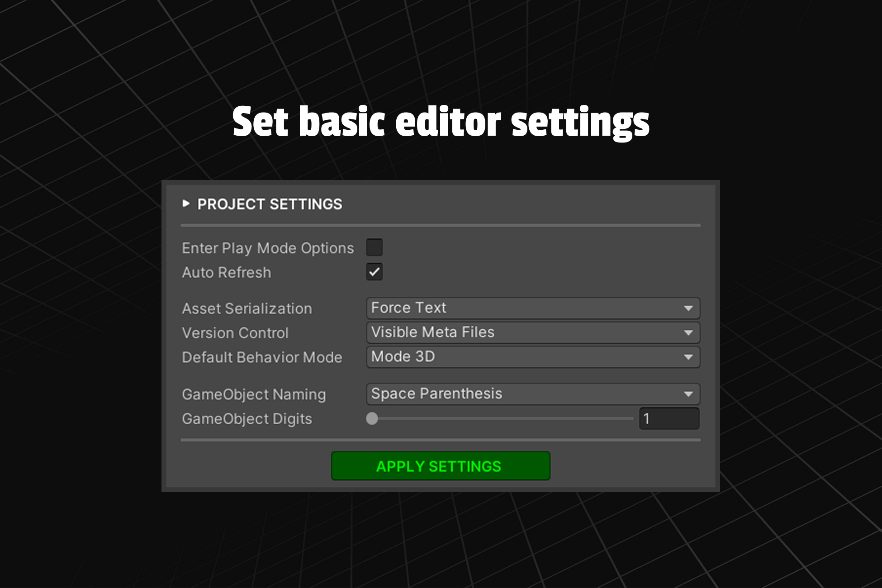Click the GameObject Digits label
The width and height of the screenshot is (882, 588).
[x=247, y=419]
